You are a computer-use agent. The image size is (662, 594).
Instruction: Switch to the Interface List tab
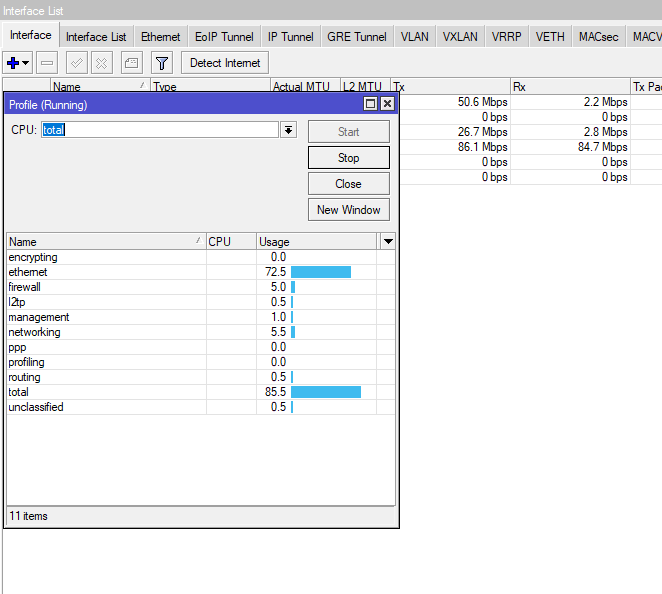pos(96,37)
